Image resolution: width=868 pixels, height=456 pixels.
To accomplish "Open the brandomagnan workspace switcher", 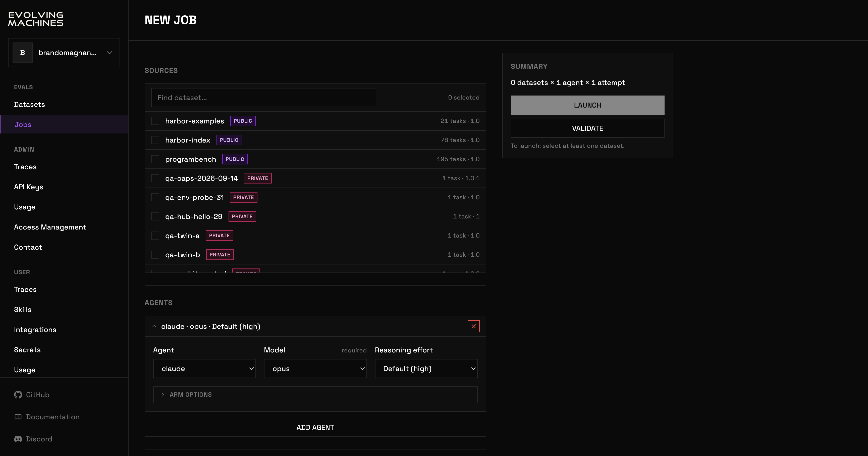I will tap(64, 53).
